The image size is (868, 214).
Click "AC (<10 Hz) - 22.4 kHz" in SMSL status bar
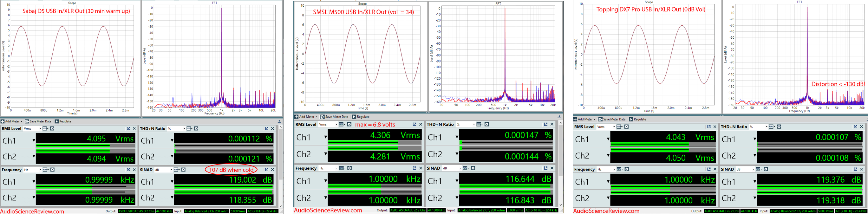pyautogui.click(x=541, y=210)
